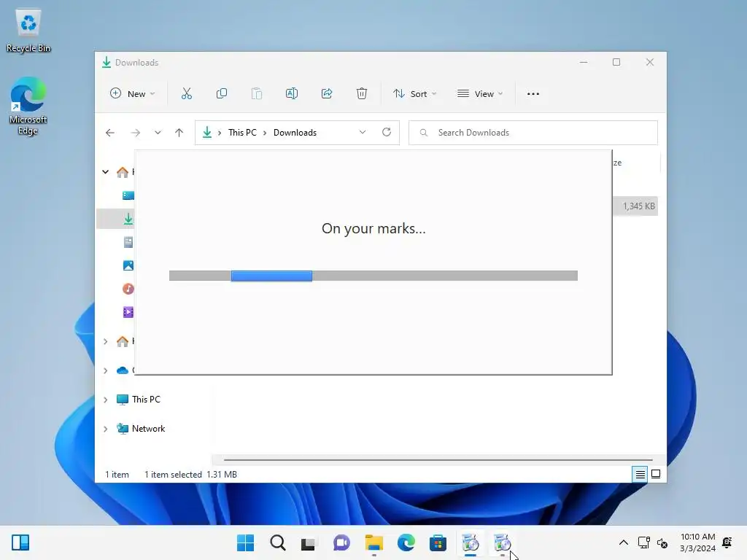This screenshot has height=560, width=747.
Task: Refresh the Downloads folder view
Action: (387, 133)
